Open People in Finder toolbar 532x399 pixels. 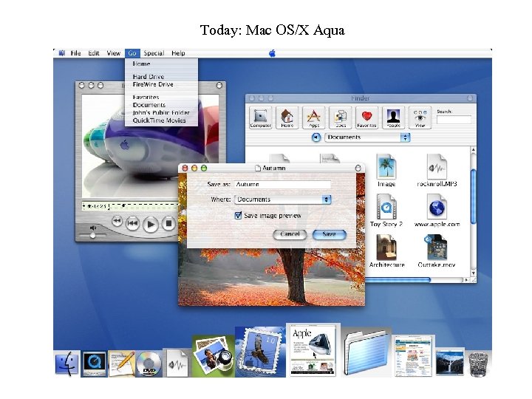click(x=394, y=117)
